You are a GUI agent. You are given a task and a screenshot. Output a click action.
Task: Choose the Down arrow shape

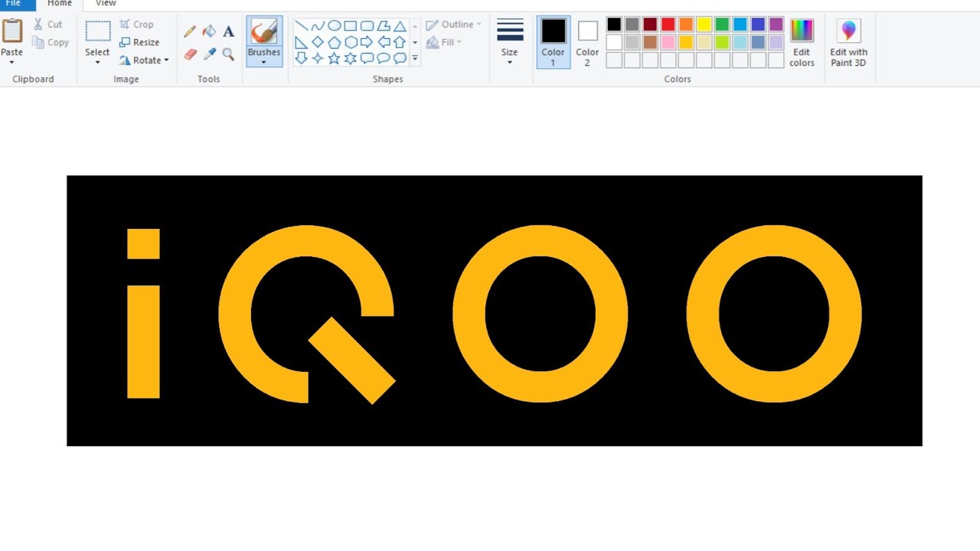tap(301, 58)
